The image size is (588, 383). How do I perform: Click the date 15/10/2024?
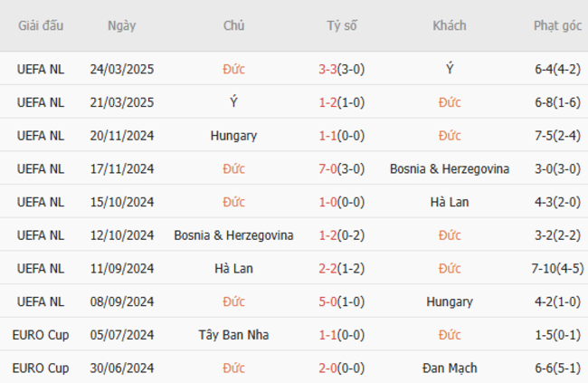pos(121,203)
